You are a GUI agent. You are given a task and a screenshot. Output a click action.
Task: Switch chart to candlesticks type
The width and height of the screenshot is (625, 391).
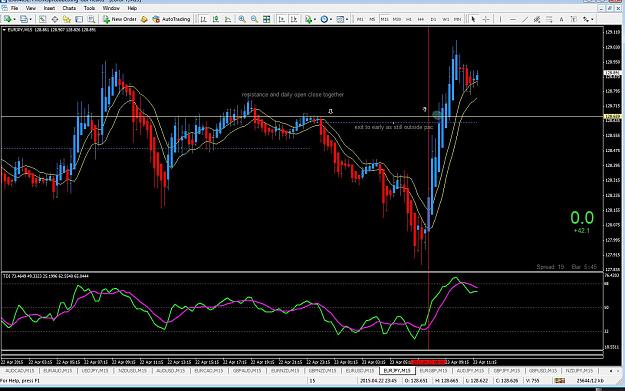(x=216, y=19)
